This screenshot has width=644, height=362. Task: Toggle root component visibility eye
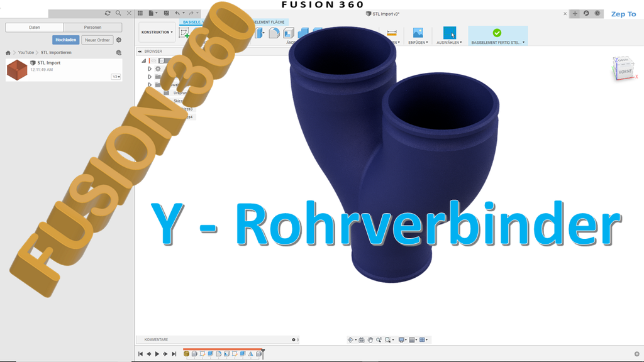point(155,61)
